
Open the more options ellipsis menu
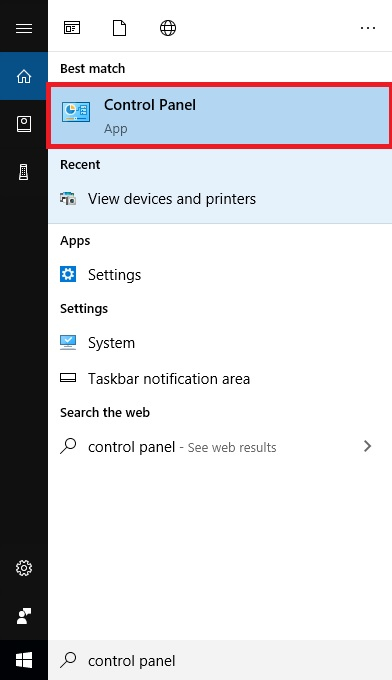click(368, 28)
